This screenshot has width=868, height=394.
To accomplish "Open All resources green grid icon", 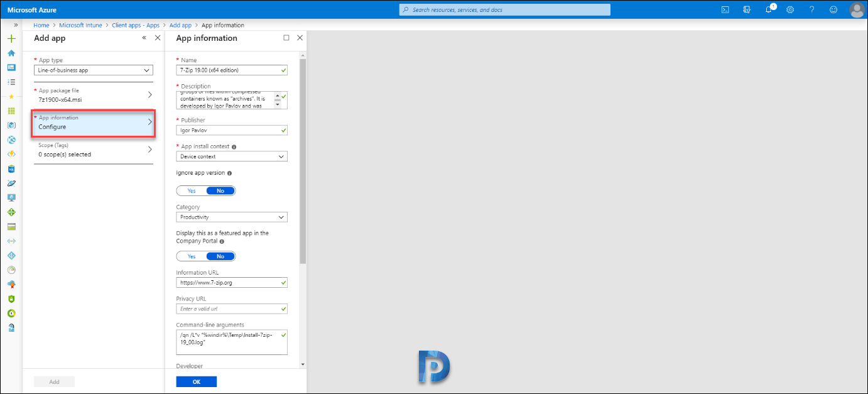I will (x=11, y=111).
